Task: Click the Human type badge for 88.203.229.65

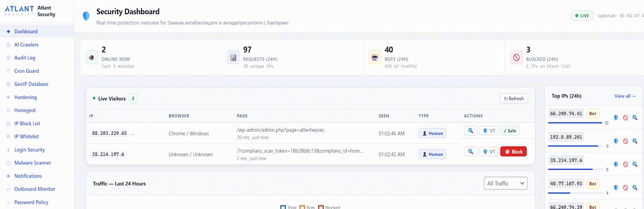Action: point(432,133)
